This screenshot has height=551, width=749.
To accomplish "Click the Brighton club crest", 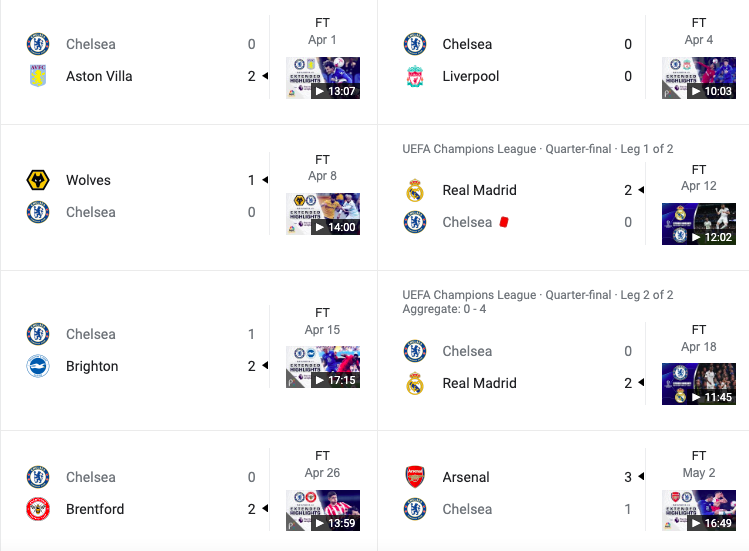I will coord(38,366).
